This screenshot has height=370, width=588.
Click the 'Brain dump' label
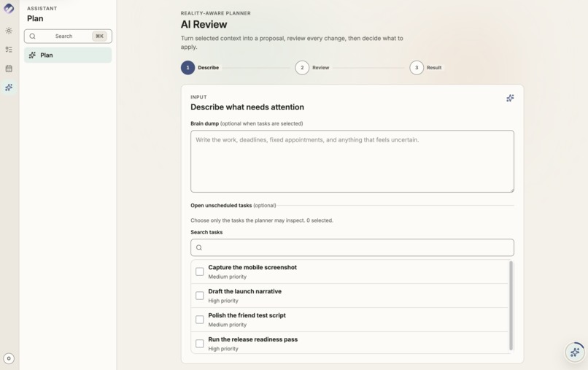[x=204, y=123]
